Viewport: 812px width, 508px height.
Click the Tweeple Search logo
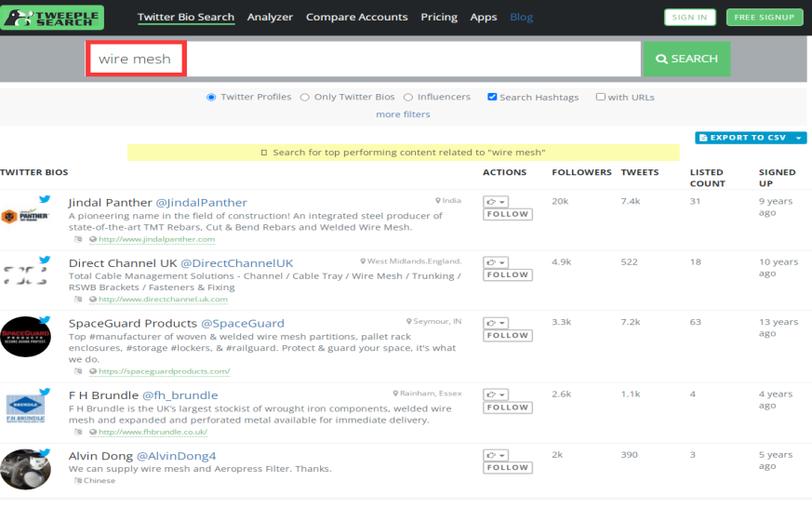click(52, 17)
